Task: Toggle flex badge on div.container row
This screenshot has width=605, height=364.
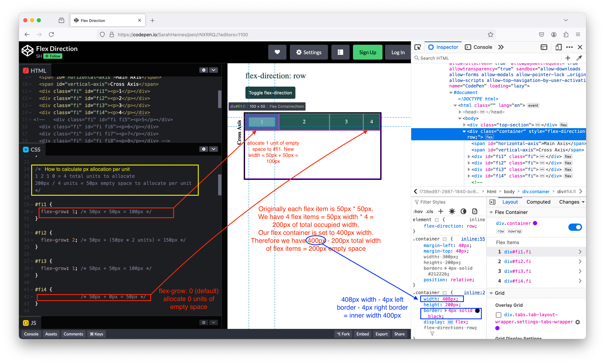Action: 490,137
